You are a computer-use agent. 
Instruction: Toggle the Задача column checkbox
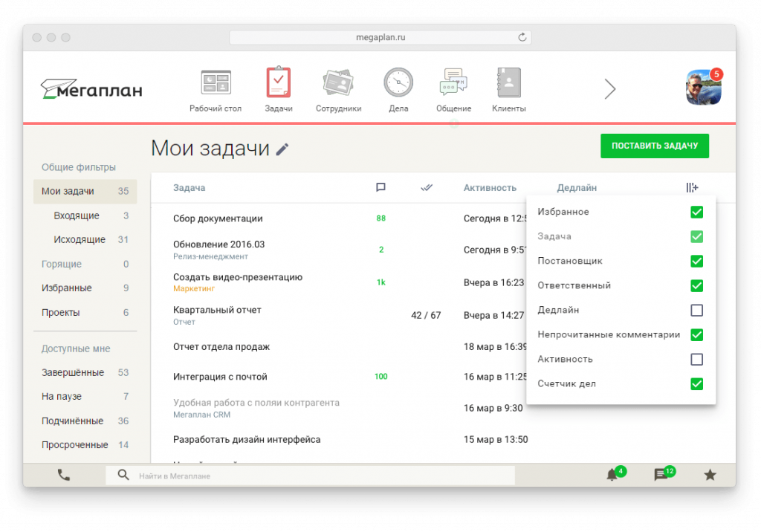(x=696, y=237)
